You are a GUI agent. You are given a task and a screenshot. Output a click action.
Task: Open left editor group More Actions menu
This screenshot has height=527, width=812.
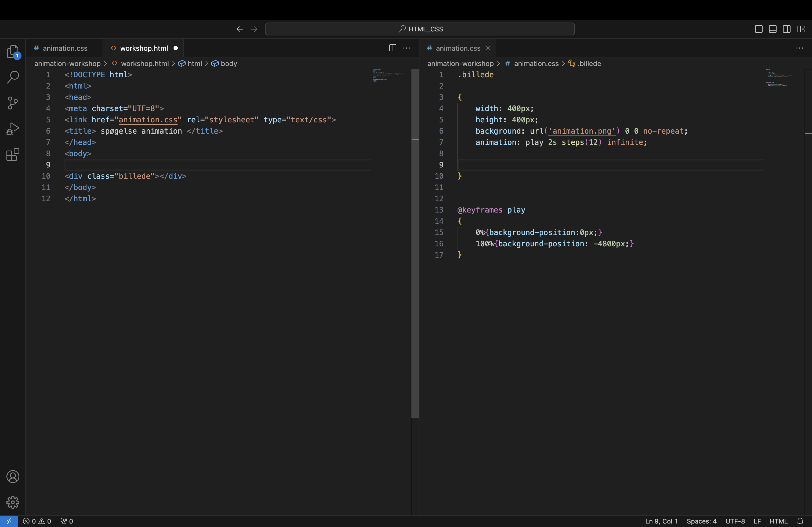click(x=407, y=48)
